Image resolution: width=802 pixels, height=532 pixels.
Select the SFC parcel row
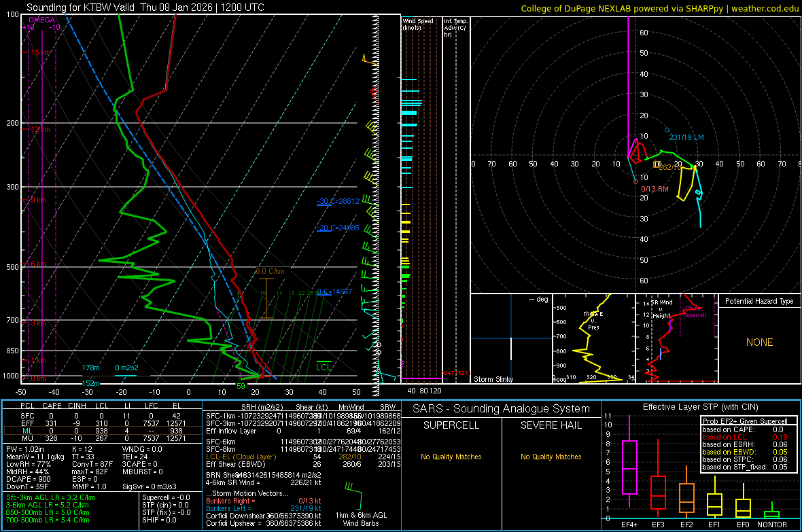tap(103, 416)
